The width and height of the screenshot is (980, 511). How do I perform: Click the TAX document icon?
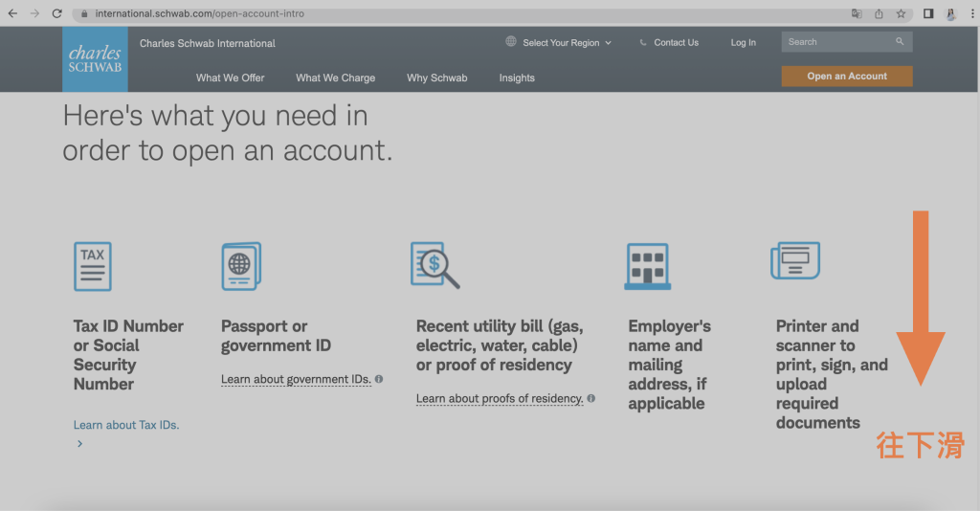coord(93,266)
